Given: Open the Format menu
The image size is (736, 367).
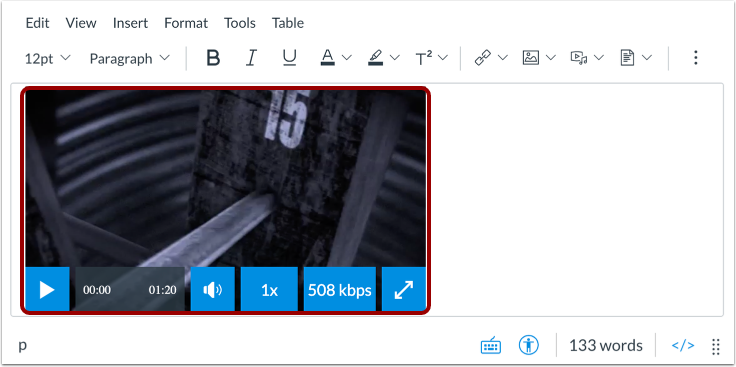Looking at the screenshot, I should click(186, 23).
